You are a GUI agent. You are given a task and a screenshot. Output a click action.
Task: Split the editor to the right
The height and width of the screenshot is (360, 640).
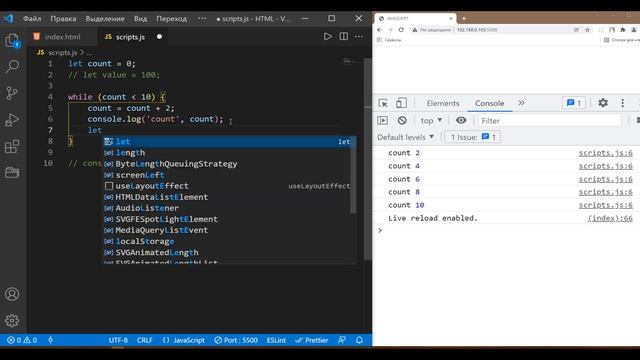344,36
